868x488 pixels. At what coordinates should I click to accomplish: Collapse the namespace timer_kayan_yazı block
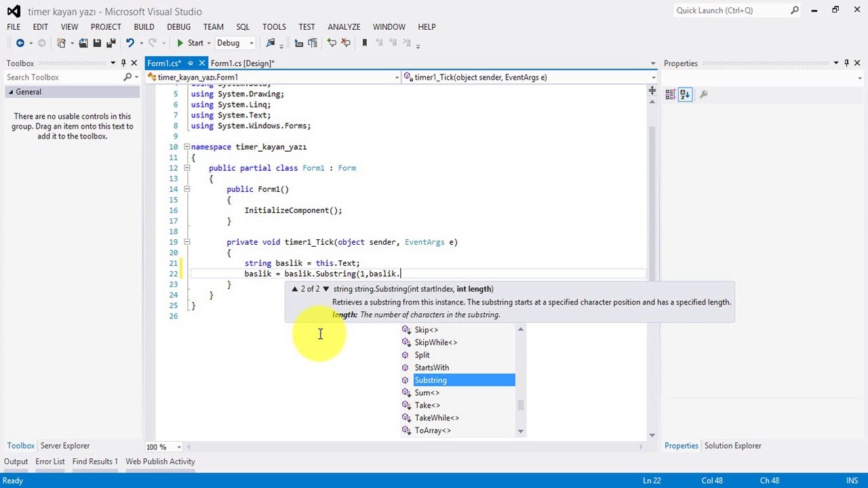187,147
